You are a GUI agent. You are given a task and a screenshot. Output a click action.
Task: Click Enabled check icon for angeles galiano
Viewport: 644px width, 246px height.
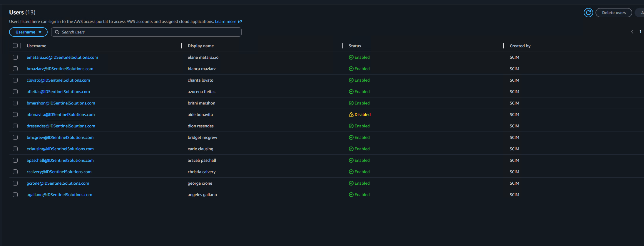click(x=351, y=195)
